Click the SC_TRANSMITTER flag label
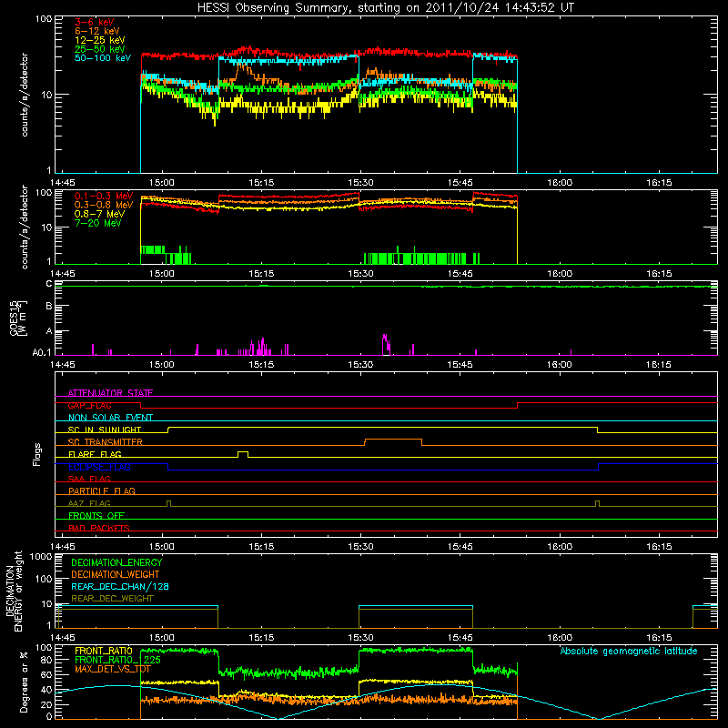 (105, 441)
